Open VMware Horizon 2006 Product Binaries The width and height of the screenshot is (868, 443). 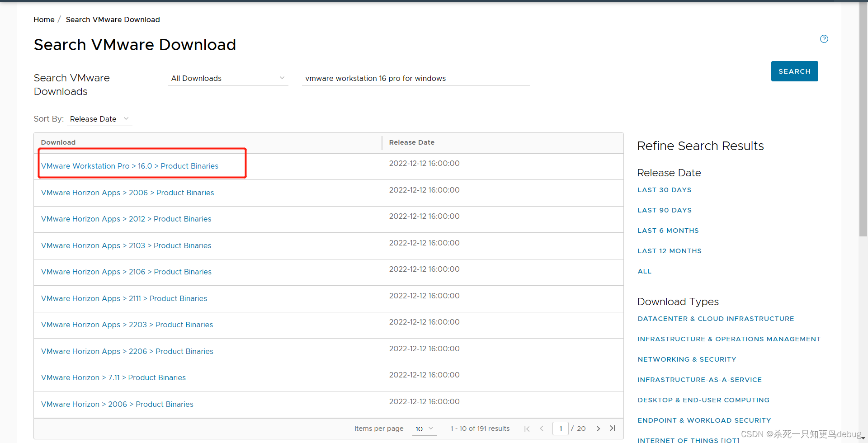tap(117, 404)
